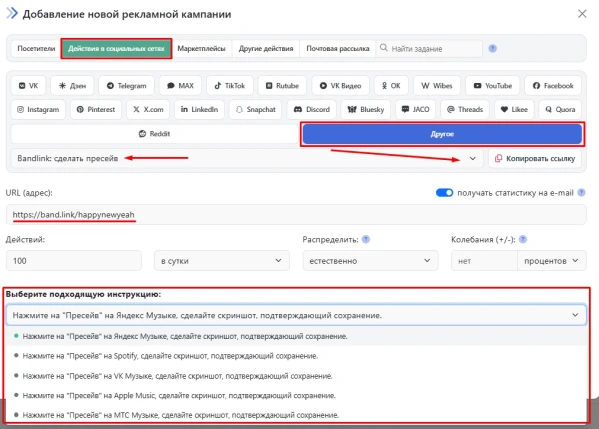Pick the OK social network button

(x=391, y=86)
